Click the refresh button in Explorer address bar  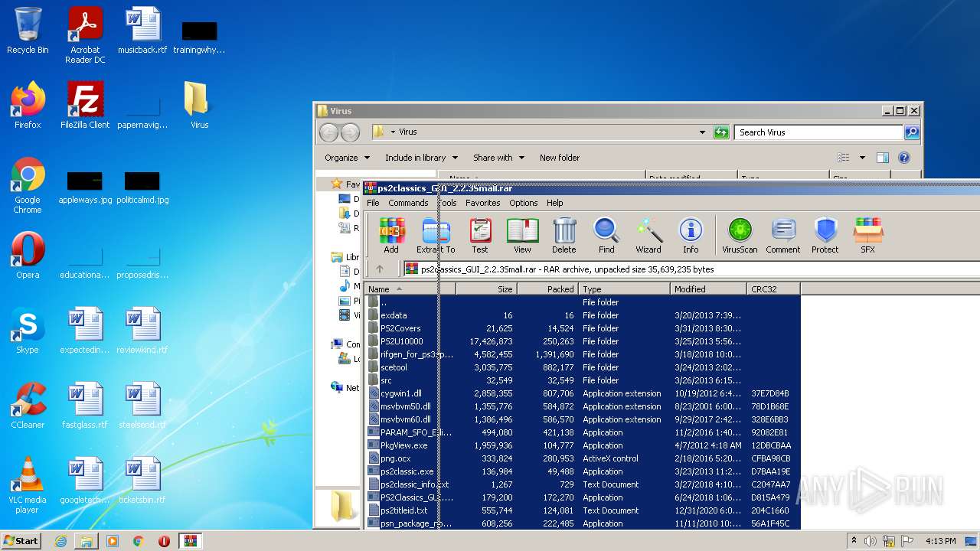tap(721, 132)
